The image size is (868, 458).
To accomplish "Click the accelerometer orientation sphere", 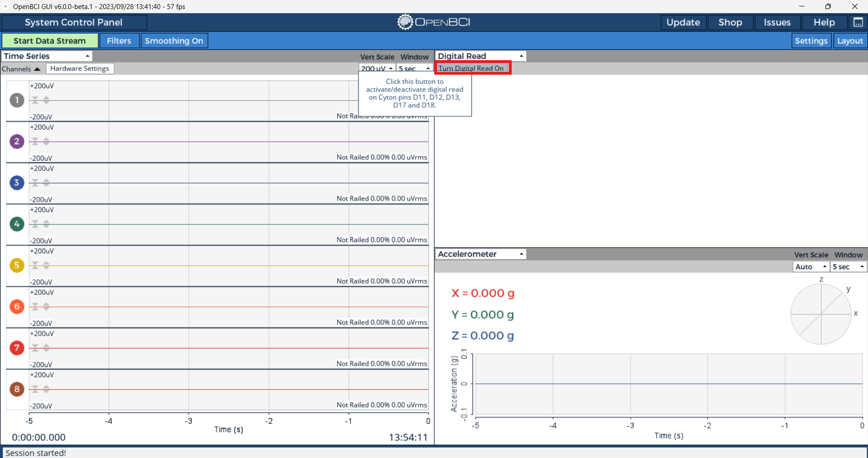I will pos(821,314).
